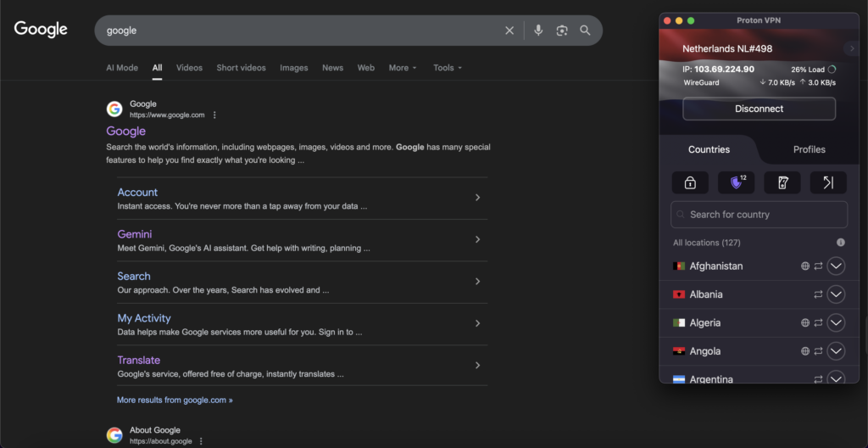This screenshot has height=448, width=868.
Task: Click the IP address 103.69.224.90
Action: (x=725, y=70)
